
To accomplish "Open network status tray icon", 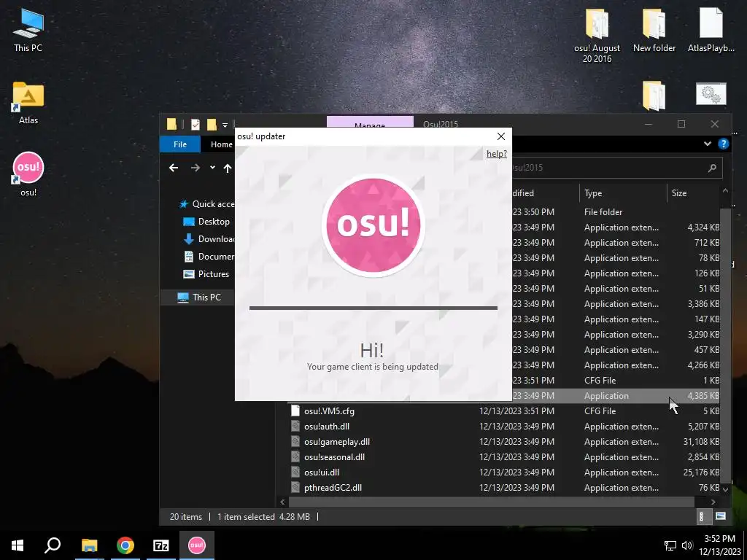I will [x=670, y=545].
